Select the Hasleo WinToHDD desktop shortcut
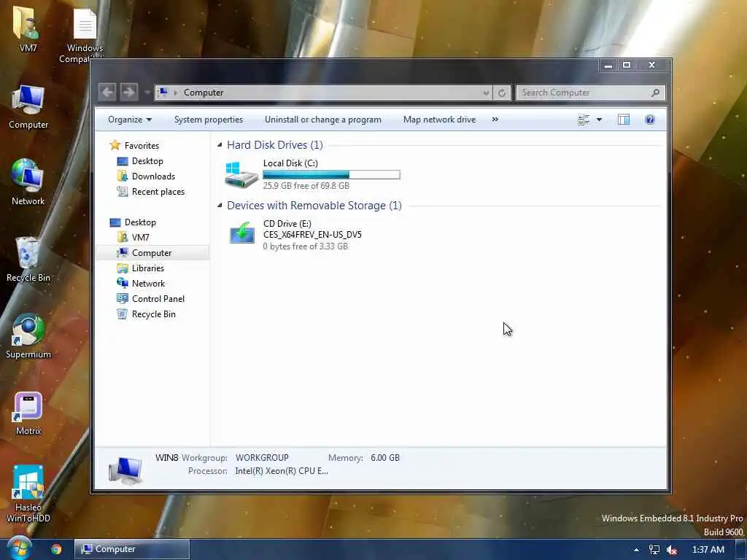Screen dimensions: 747x560 point(28,494)
